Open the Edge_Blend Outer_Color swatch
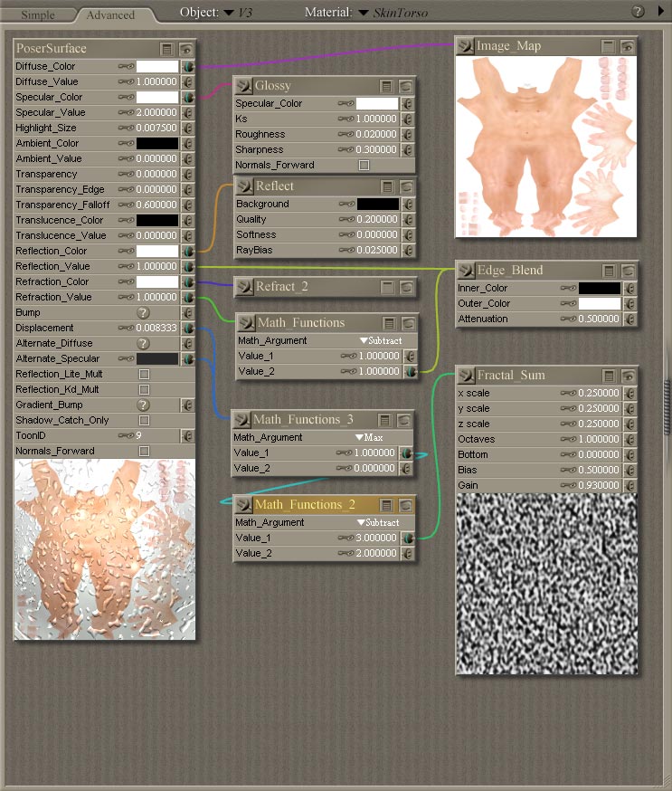 pos(600,304)
